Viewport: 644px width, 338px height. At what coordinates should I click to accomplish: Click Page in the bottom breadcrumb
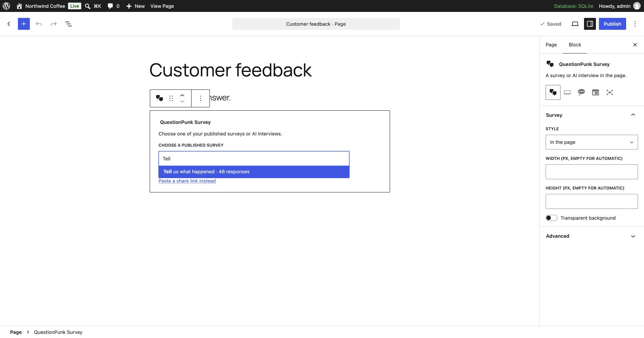16,332
